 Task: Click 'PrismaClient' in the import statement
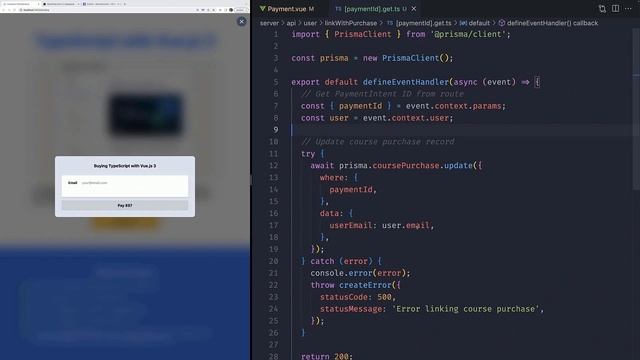tap(362, 34)
